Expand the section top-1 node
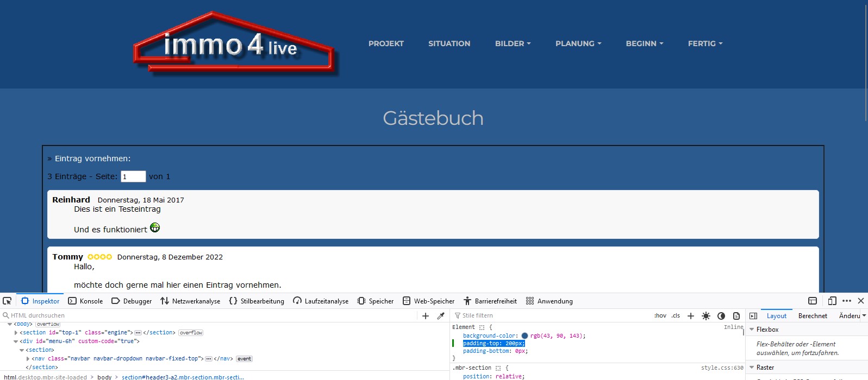The image size is (868, 380). coord(16,333)
